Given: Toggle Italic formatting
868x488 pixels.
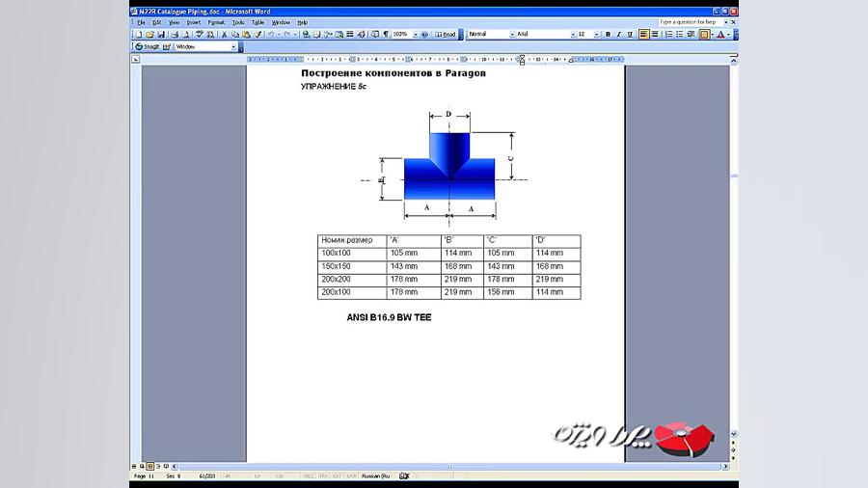Looking at the screenshot, I should [618, 35].
